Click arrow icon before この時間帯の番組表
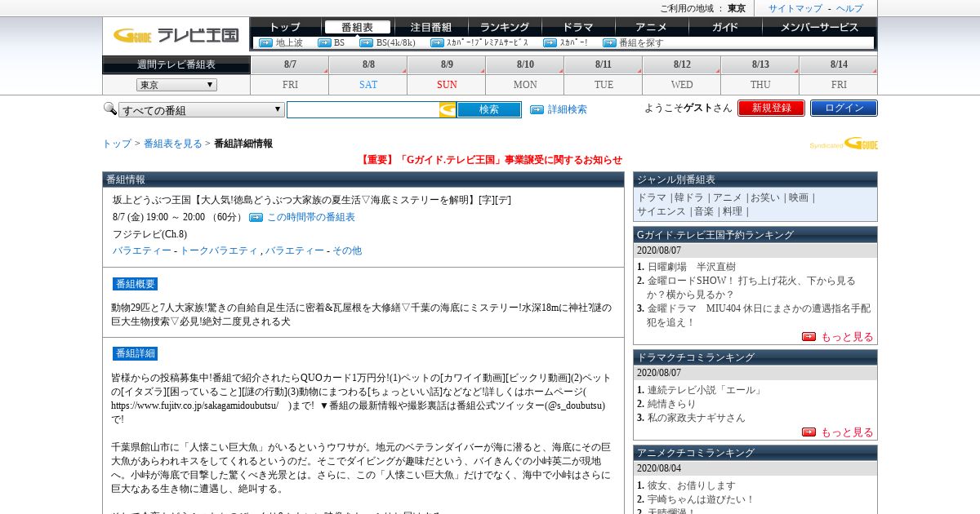The image size is (980, 514). tap(256, 217)
